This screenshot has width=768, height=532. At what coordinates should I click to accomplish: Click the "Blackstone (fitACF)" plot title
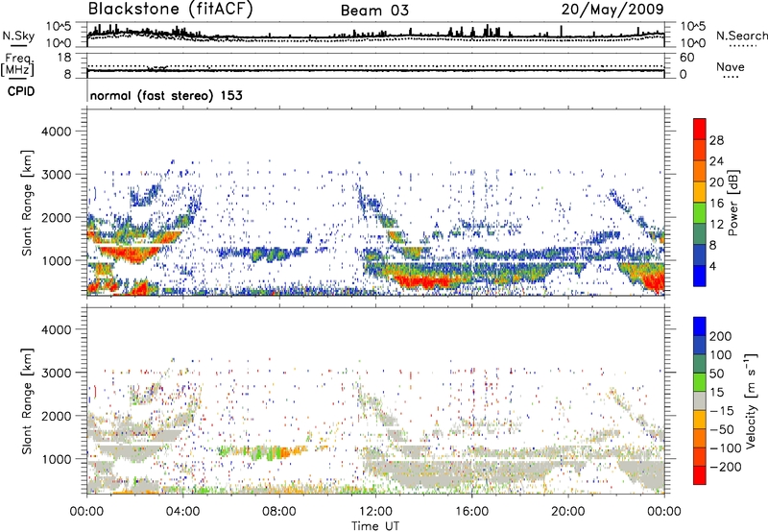coord(170,10)
